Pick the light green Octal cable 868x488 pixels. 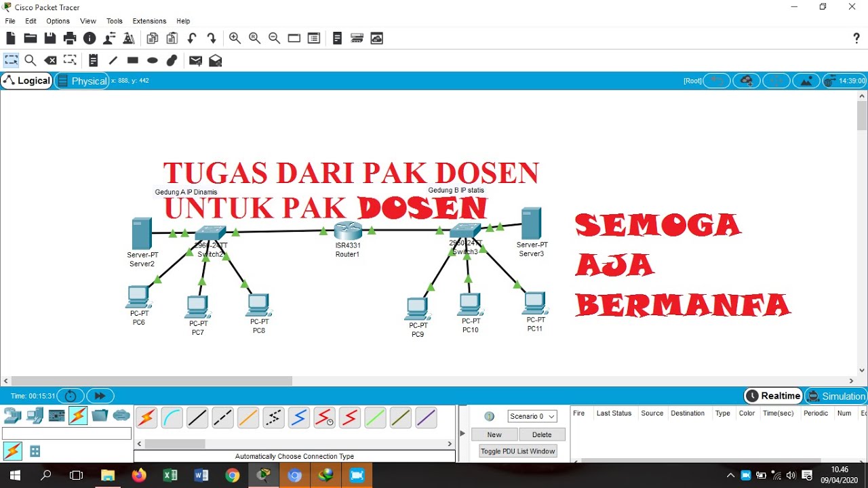[375, 418]
